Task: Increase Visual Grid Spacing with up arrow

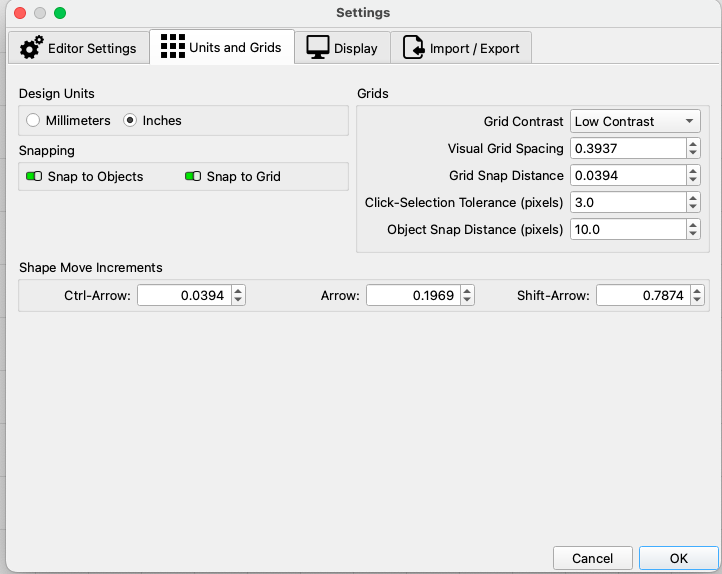Action: pyautogui.click(x=693, y=144)
